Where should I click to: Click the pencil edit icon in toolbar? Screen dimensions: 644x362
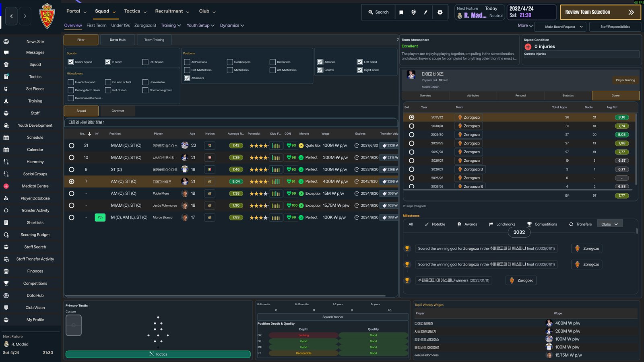click(x=425, y=12)
